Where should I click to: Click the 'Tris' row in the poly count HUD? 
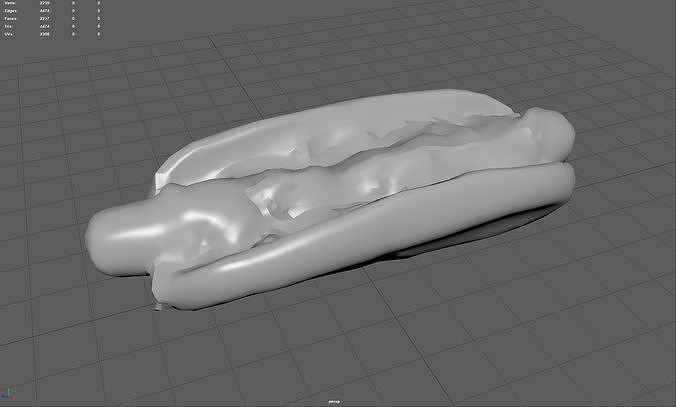point(52,26)
